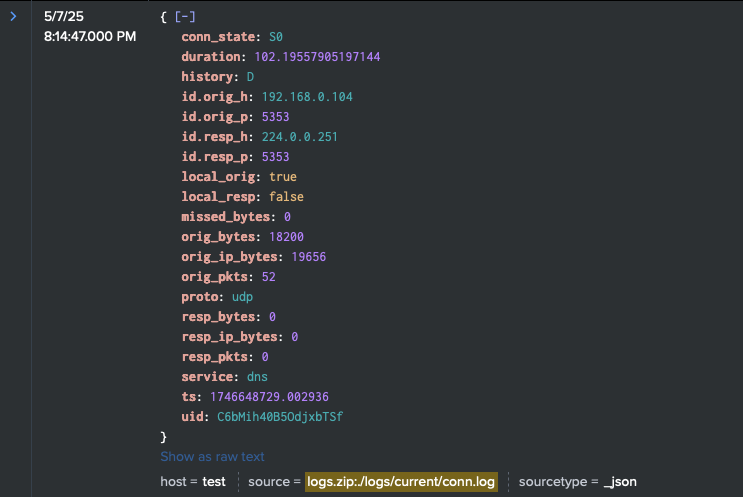Viewport: 743px width, 497px height.
Task: Click the history value D
Action: (250, 77)
